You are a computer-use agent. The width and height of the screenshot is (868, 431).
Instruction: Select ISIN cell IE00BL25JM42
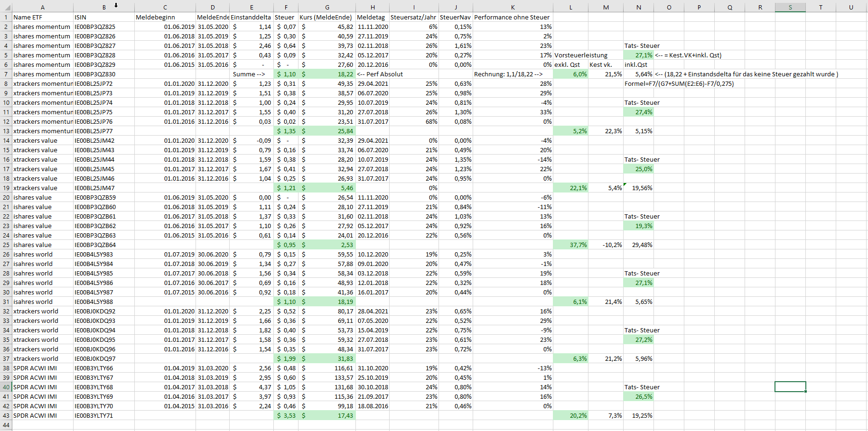click(x=104, y=140)
